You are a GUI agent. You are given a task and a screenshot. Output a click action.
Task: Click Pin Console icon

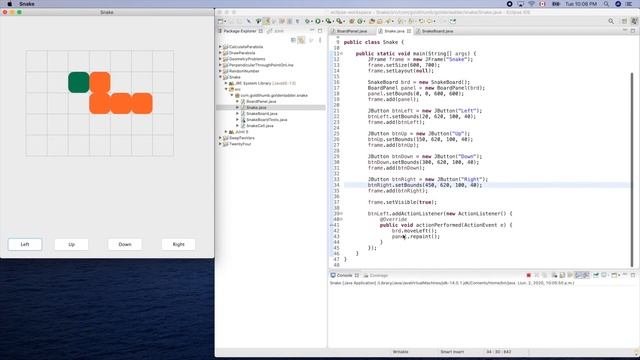(x=596, y=276)
